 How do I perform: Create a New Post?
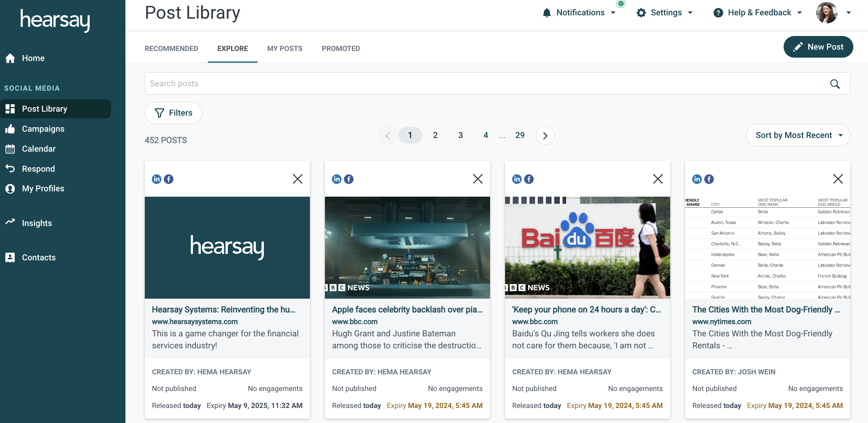pyautogui.click(x=818, y=47)
